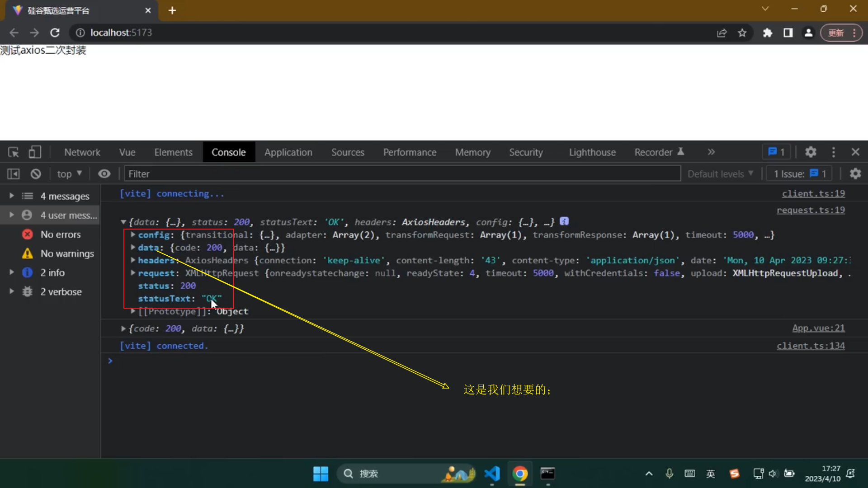The image size is (868, 488).
Task: Open Visual Studio Code from taskbar
Action: (492, 474)
